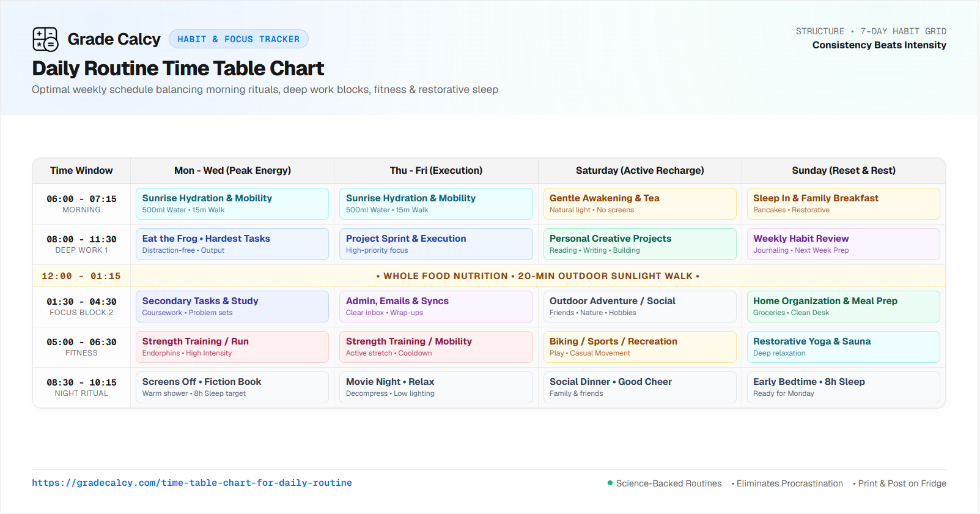Click the Grade Calcy calculator logo icon
The height and width of the screenshot is (514, 980).
(x=45, y=39)
